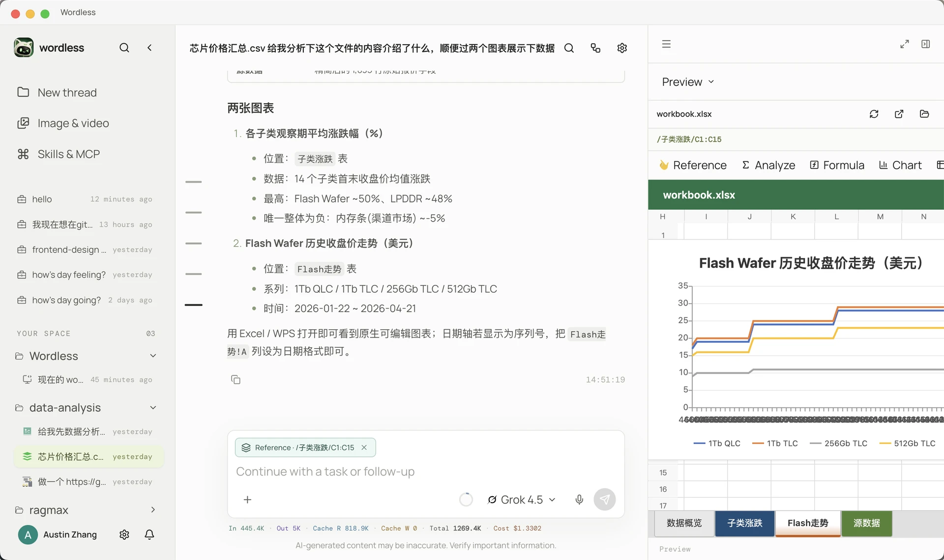Add an attachment with the plus icon

click(247, 500)
